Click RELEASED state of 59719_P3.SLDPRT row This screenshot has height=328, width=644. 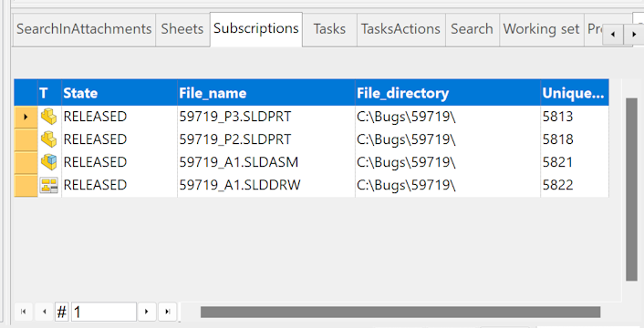(x=95, y=117)
